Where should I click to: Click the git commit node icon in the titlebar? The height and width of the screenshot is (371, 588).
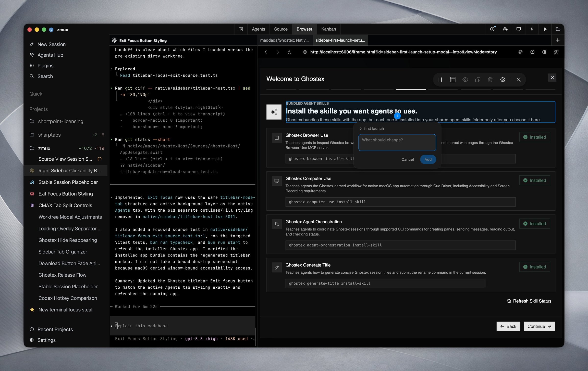532,29
